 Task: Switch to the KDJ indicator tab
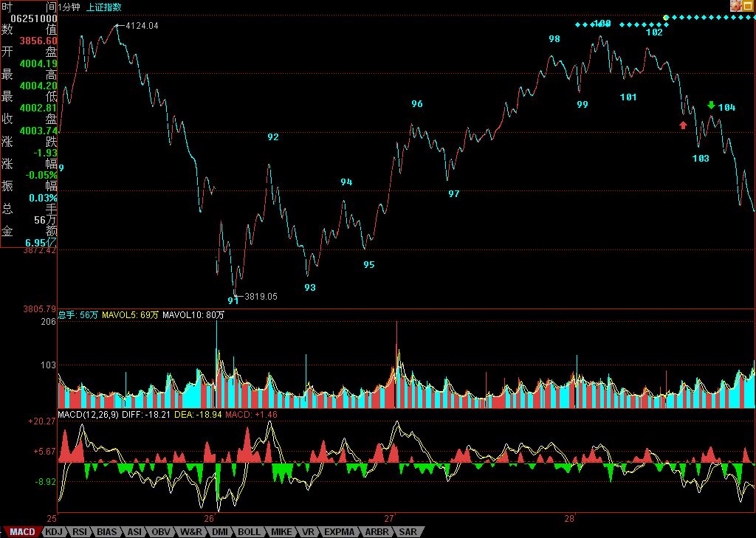[x=54, y=531]
